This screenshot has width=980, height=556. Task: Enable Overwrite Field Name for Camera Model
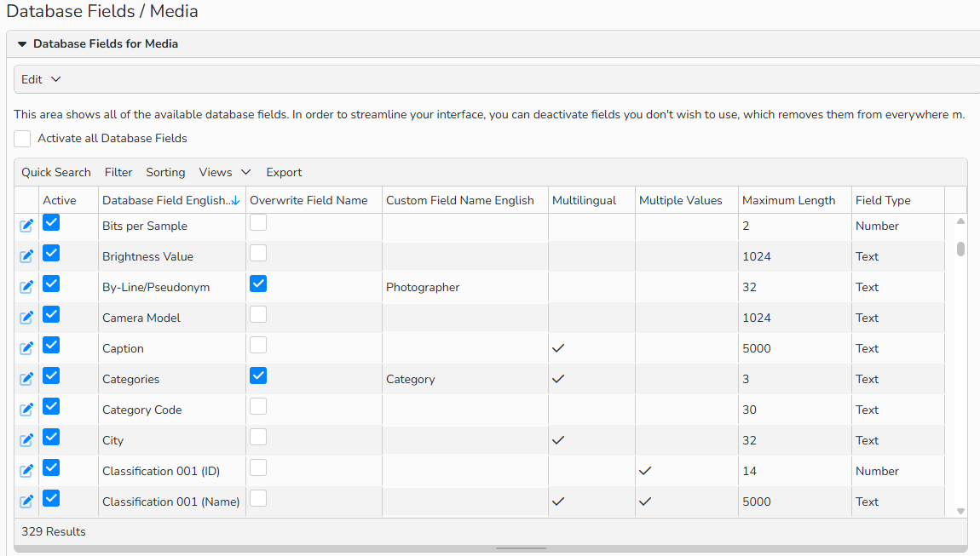tap(258, 314)
